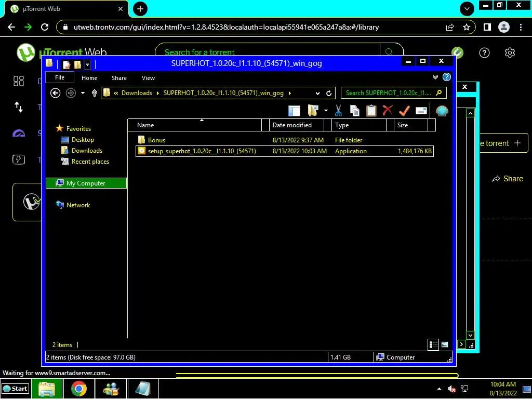Expand the arrow after SUPERHOT breadcrumb
This screenshot has height=399, width=532.
(290, 93)
